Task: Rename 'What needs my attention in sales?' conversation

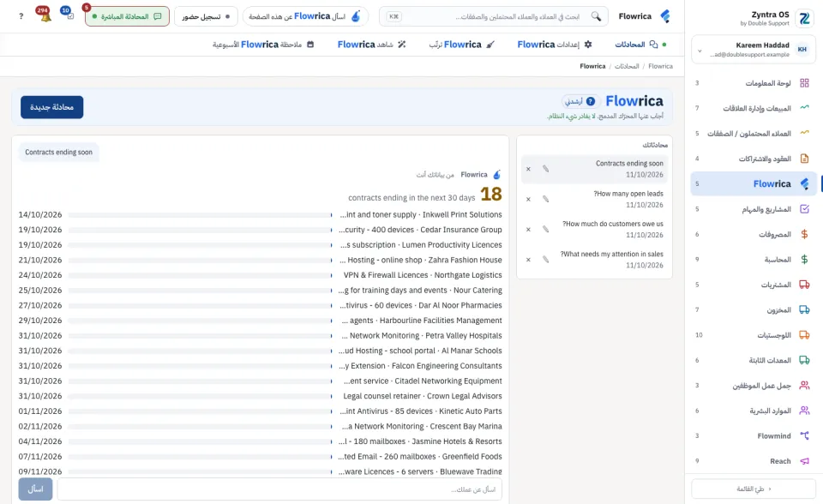Action: point(546,260)
